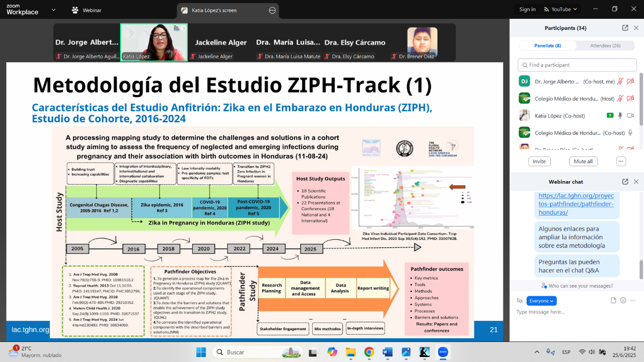
Task: Toggle Katia López's microphone icon
Action: (620, 116)
